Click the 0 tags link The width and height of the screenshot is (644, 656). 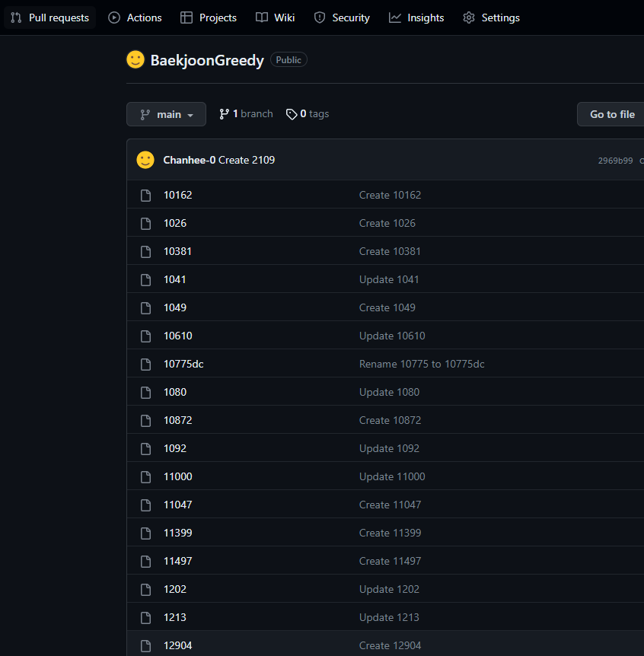308,114
